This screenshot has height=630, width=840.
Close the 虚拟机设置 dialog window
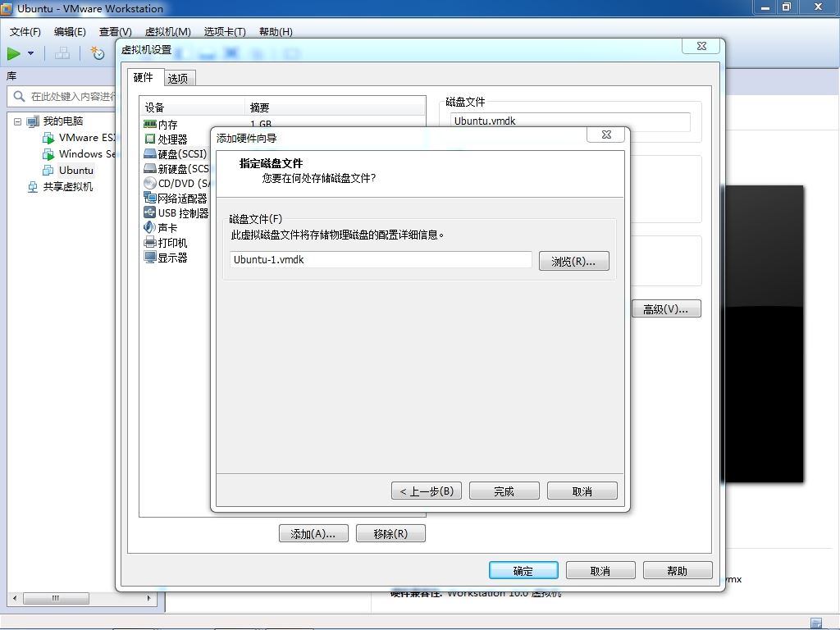coord(701,46)
